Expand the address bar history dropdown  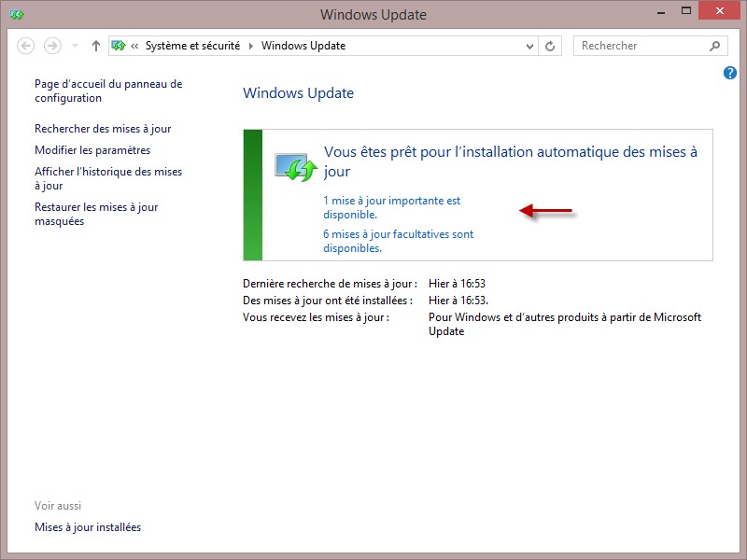[529, 46]
